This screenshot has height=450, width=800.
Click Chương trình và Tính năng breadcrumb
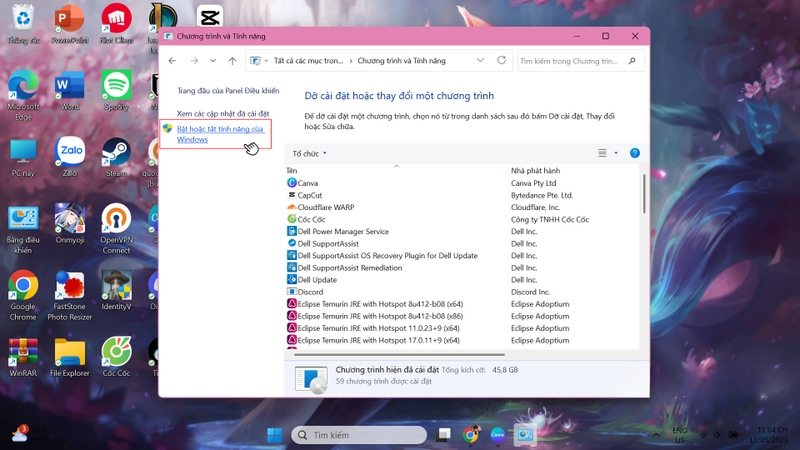402,61
